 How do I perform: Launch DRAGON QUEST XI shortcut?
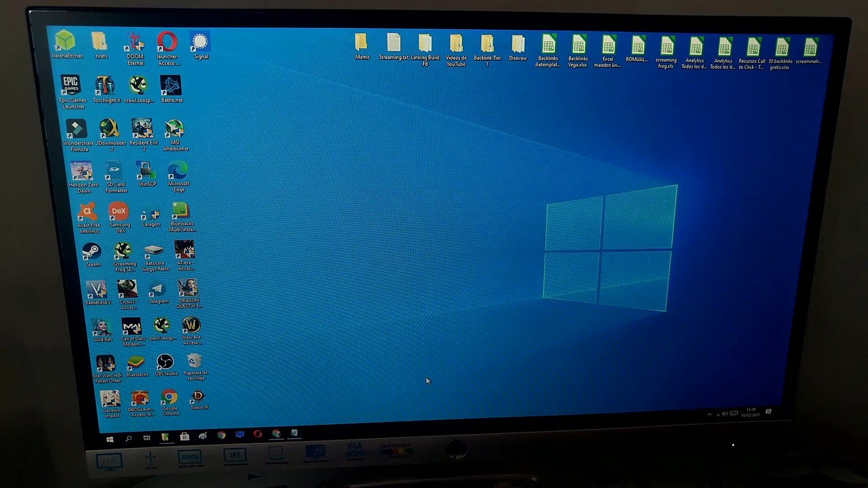[189, 294]
